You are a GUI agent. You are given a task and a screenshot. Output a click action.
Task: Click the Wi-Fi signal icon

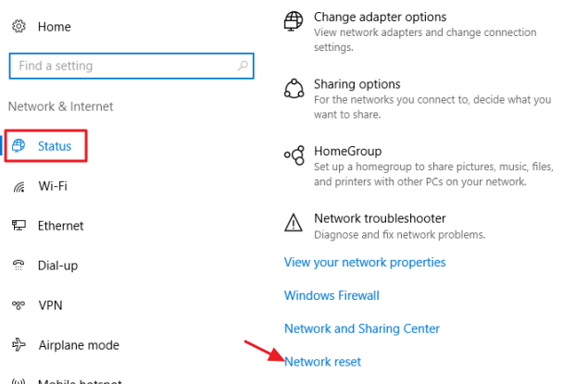click(19, 186)
